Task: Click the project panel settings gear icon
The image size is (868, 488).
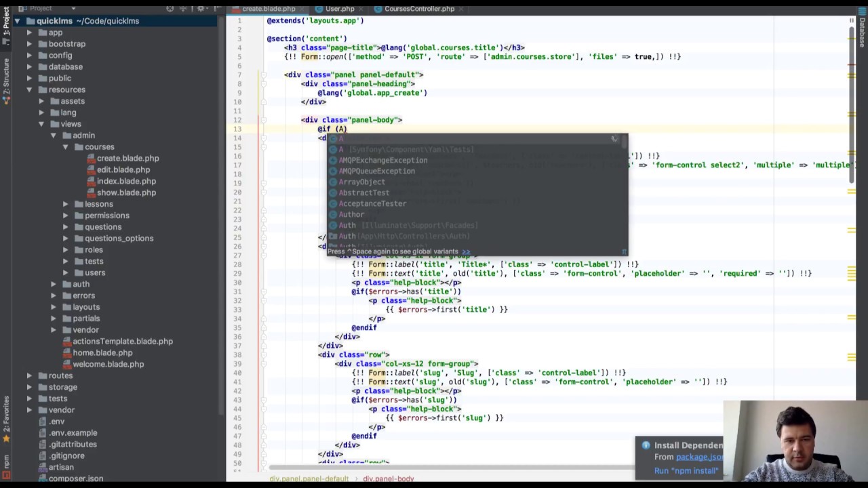Action: click(x=201, y=9)
